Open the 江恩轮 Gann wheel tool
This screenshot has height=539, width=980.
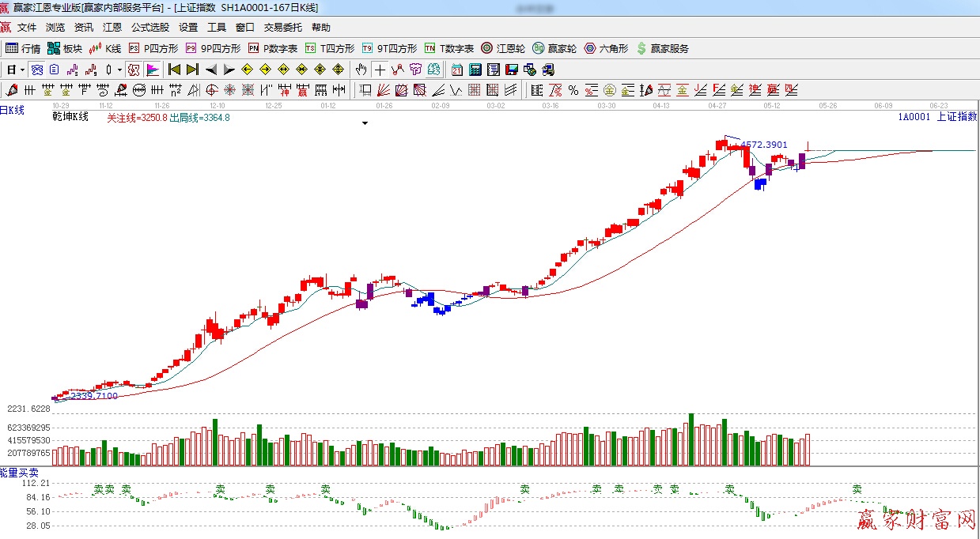point(503,48)
